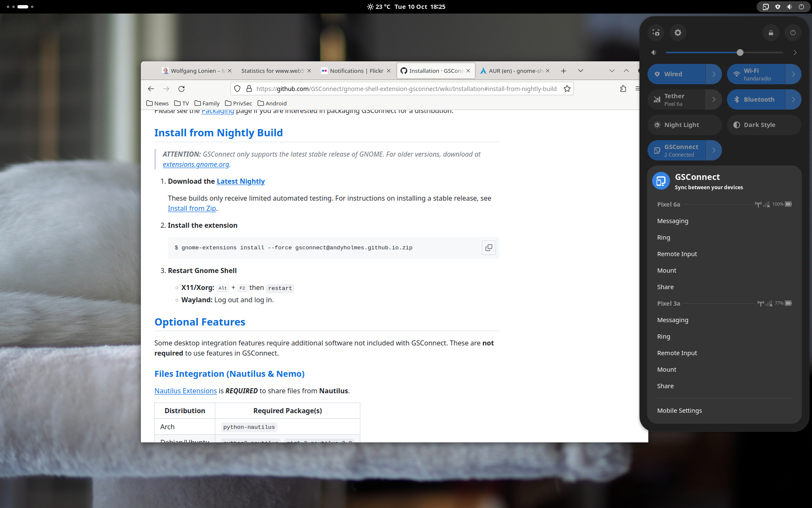Open Mobile Settings
Viewport: 812px width, 508px height.
point(724,411)
